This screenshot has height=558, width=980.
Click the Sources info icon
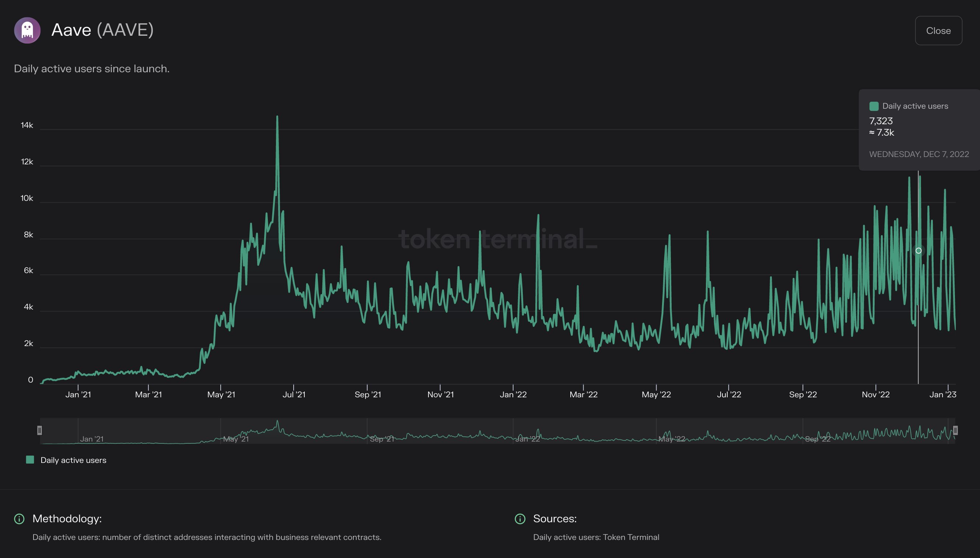pyautogui.click(x=519, y=519)
